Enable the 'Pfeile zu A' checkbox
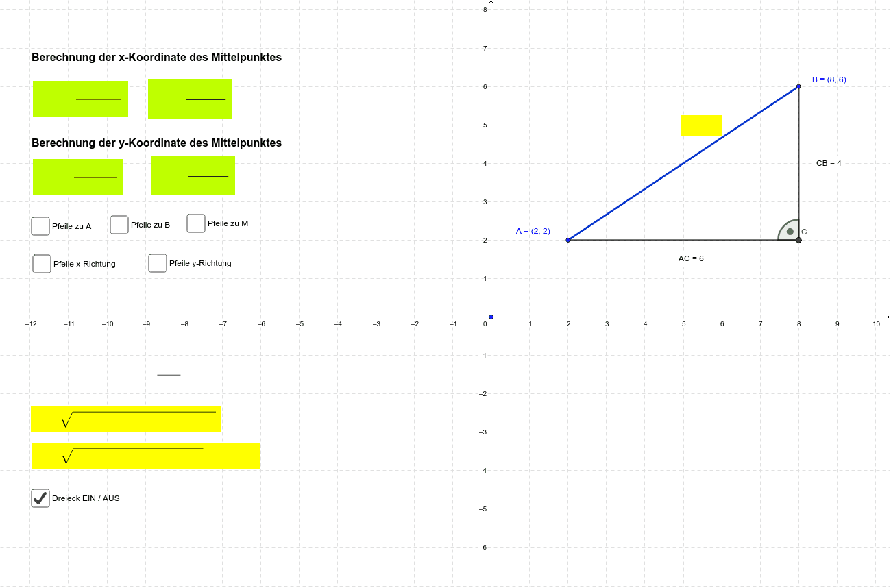The width and height of the screenshot is (891, 588). [x=40, y=225]
